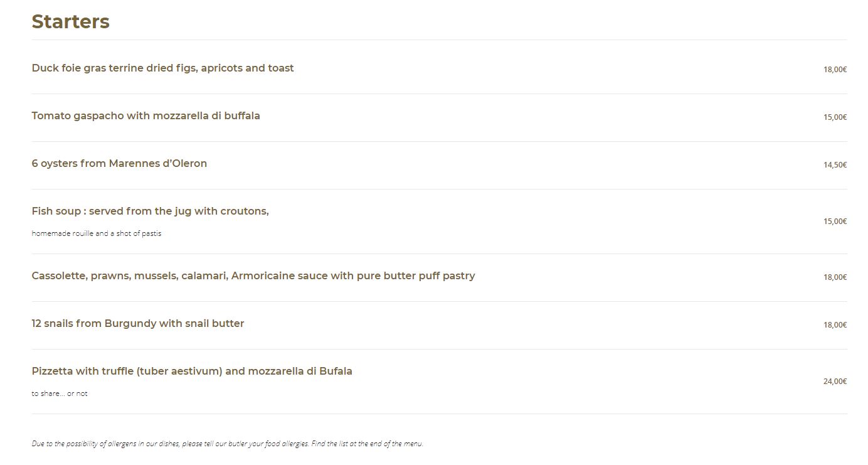
Task: Choose 12 snails from Burgundy item
Action: 138,323
